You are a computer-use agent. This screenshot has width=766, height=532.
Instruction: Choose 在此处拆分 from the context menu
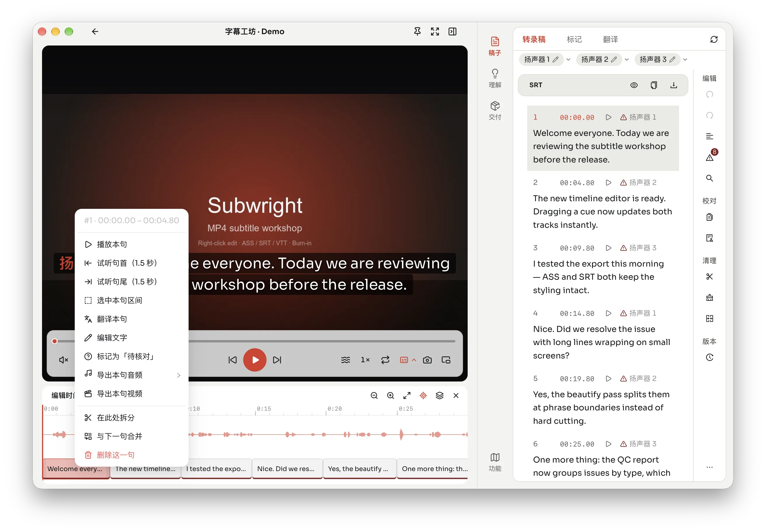[132, 418]
